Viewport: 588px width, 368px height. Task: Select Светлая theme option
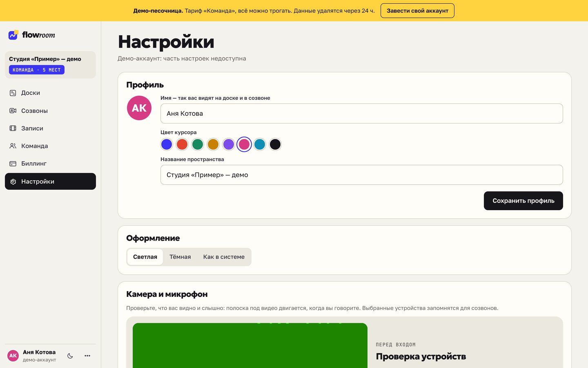tap(145, 257)
